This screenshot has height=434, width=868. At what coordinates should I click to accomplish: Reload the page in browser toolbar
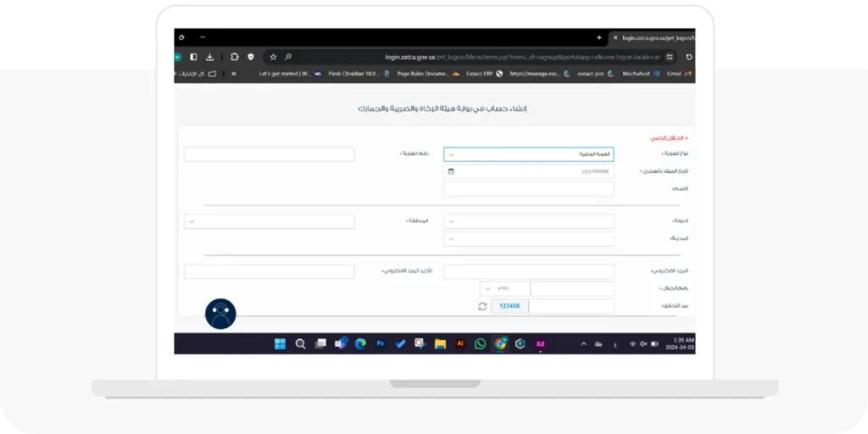click(688, 57)
